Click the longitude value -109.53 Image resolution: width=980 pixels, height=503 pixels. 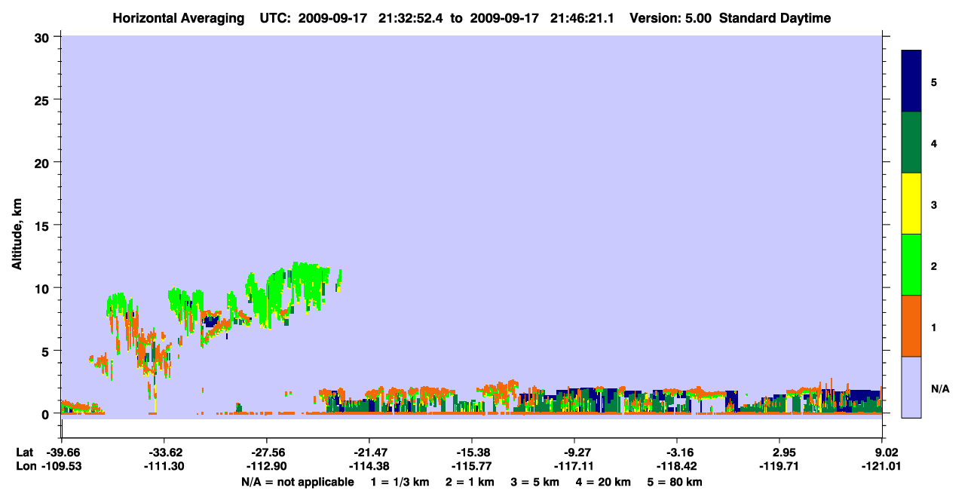61,467
